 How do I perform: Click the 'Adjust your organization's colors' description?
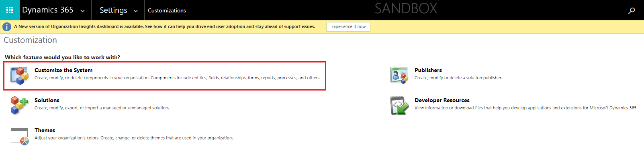[x=134, y=138]
